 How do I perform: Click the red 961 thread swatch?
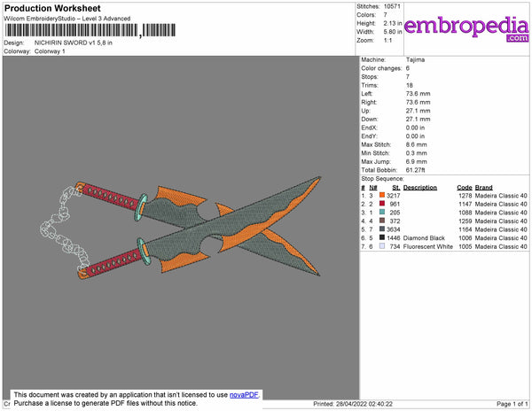[x=382, y=204]
